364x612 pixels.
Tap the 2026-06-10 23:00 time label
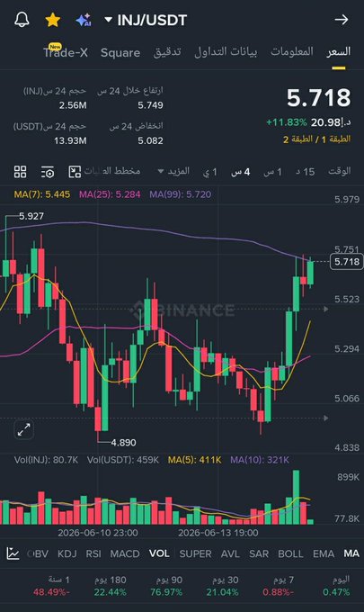pyautogui.click(x=98, y=533)
